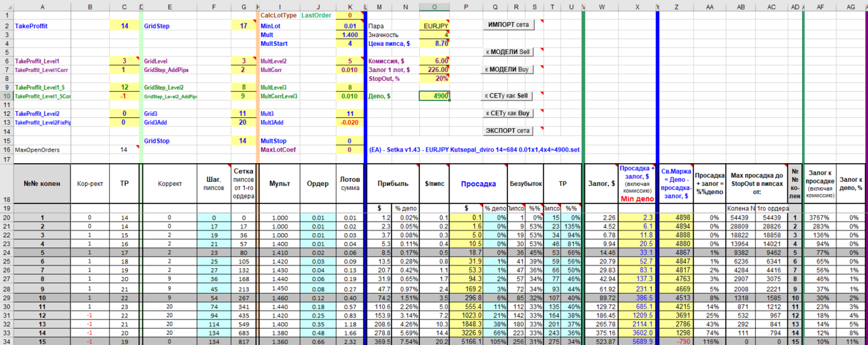This screenshot has width=868, height=345.
Task: Select column X header
Action: 637,6
